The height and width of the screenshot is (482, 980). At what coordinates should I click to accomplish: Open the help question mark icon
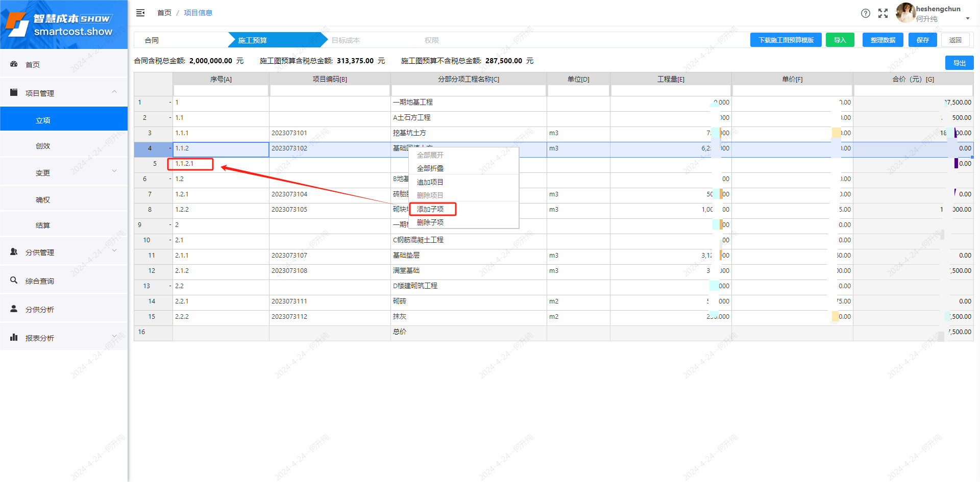866,13
